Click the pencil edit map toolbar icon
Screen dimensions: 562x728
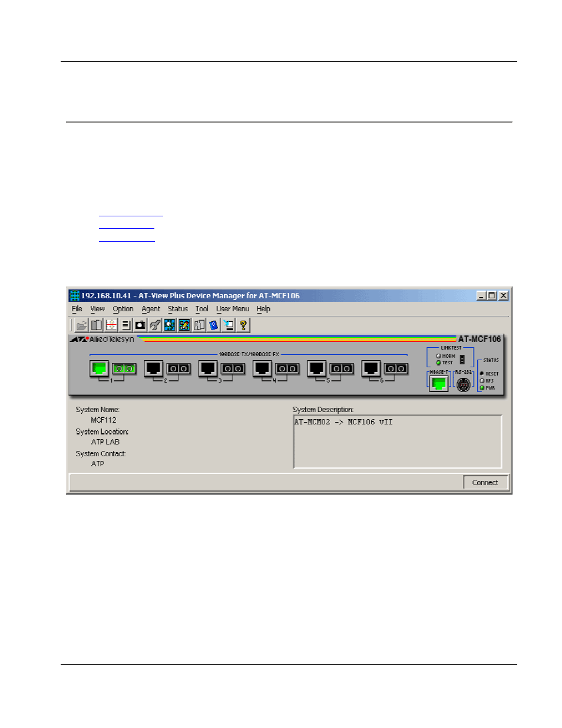coord(184,325)
